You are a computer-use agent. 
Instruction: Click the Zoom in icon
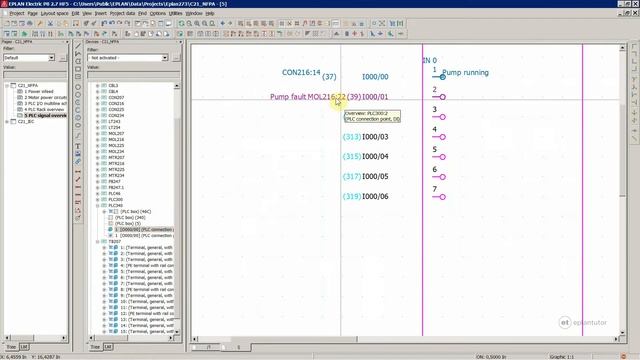(197, 24)
